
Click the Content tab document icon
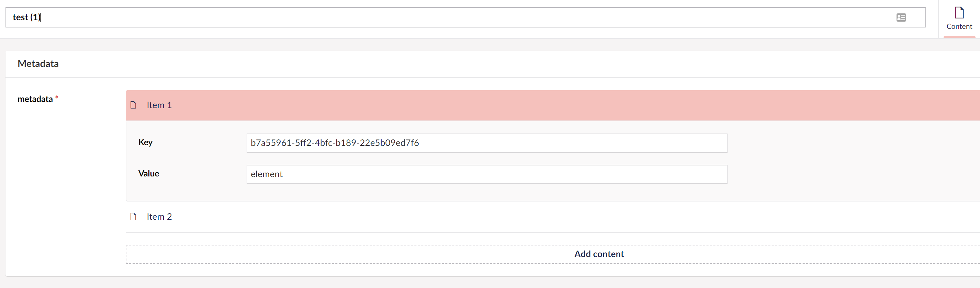959,12
